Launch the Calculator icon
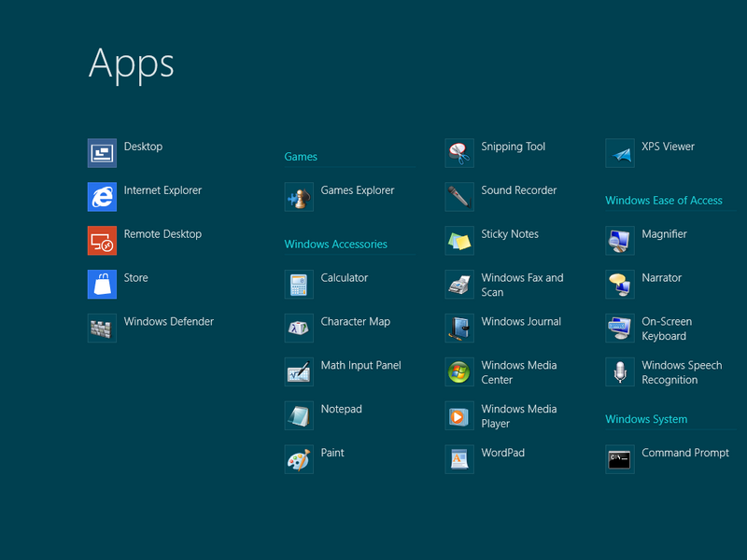 (299, 285)
